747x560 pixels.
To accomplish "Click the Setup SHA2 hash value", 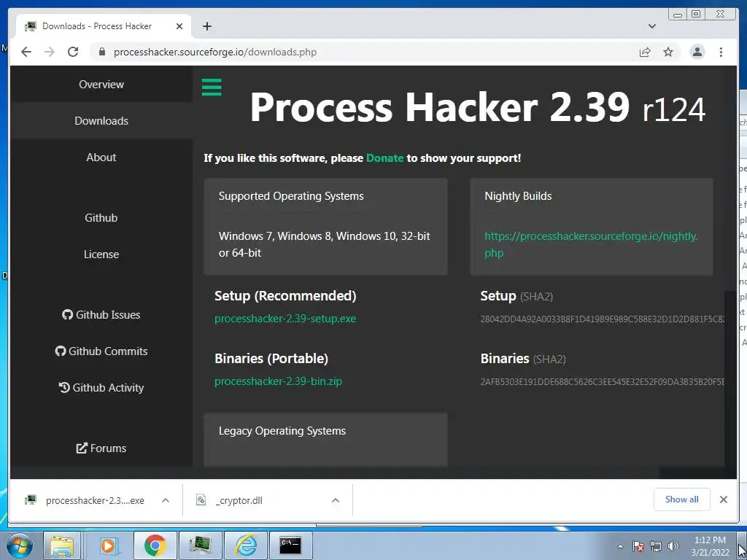I will point(602,319).
